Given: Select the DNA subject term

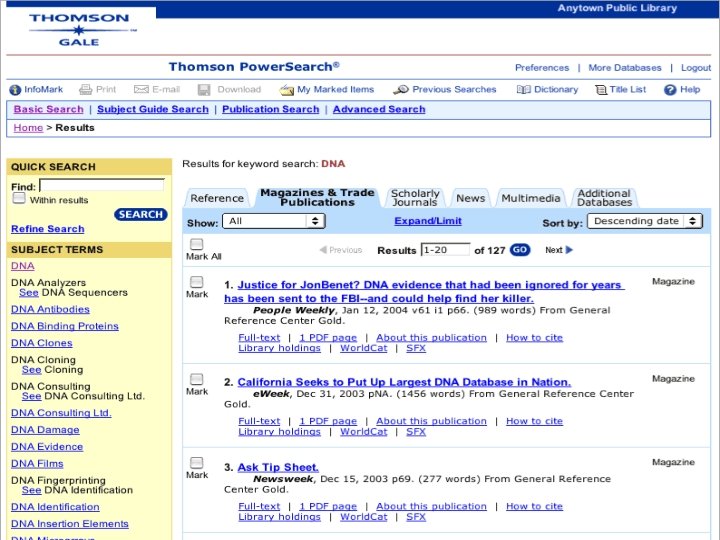Looking at the screenshot, I should [22, 266].
